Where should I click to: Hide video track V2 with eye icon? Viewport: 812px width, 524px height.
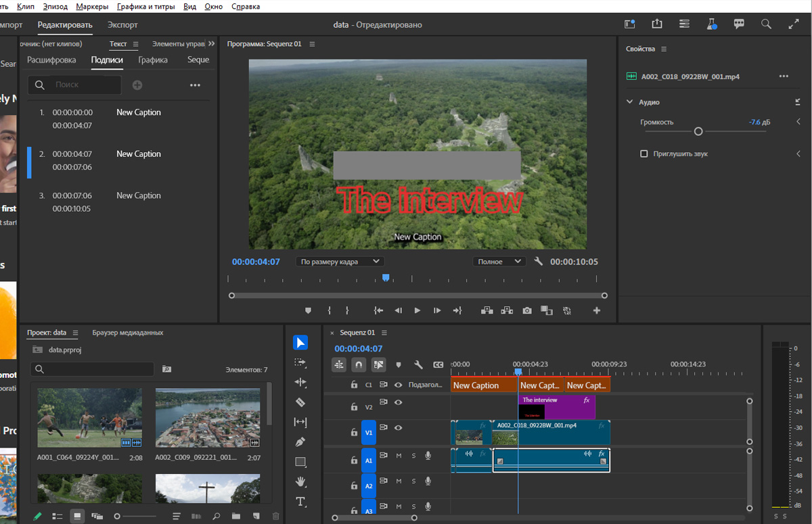pos(399,402)
